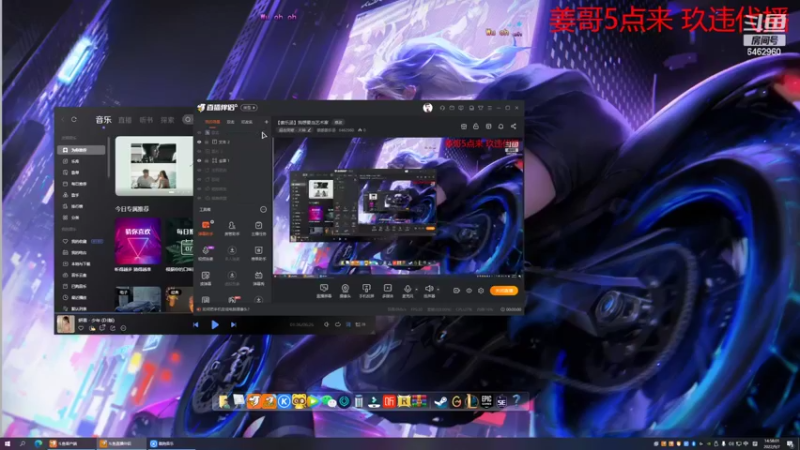
Task: Click the orange start streaming button
Action: pos(504,290)
